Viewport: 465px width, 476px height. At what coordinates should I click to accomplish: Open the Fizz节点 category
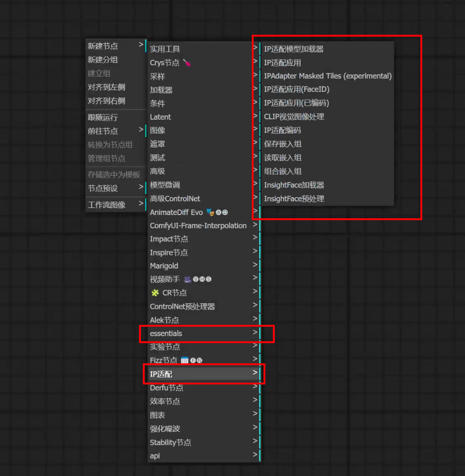[x=204, y=361]
